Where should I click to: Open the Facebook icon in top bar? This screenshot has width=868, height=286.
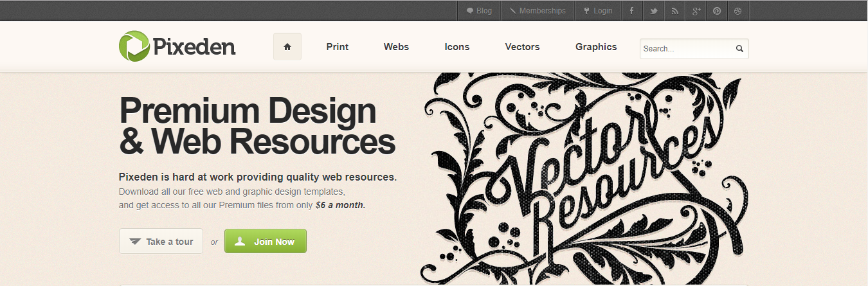[x=632, y=11]
